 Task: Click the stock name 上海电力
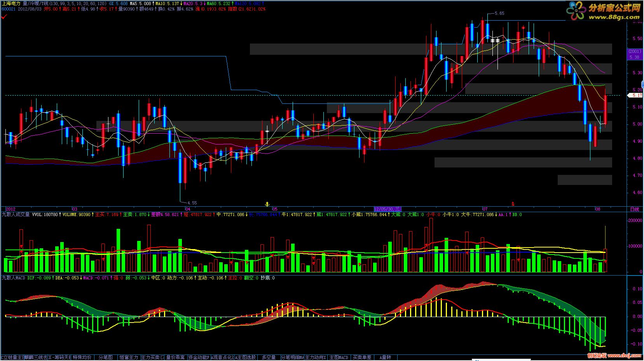[11, 3]
